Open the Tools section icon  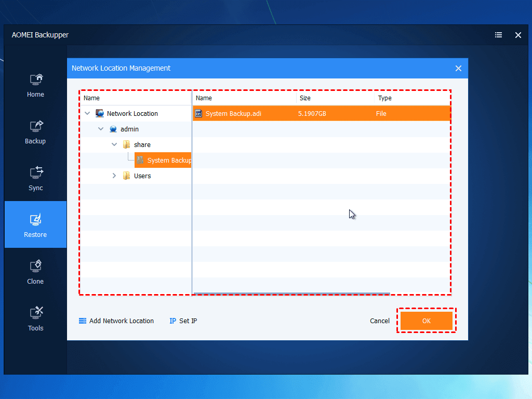point(36,313)
